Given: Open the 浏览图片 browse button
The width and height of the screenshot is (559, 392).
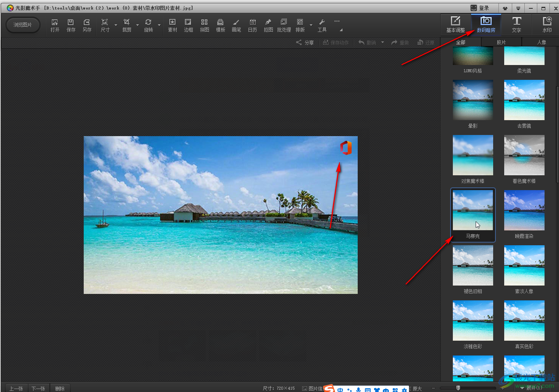Looking at the screenshot, I should click(23, 25).
